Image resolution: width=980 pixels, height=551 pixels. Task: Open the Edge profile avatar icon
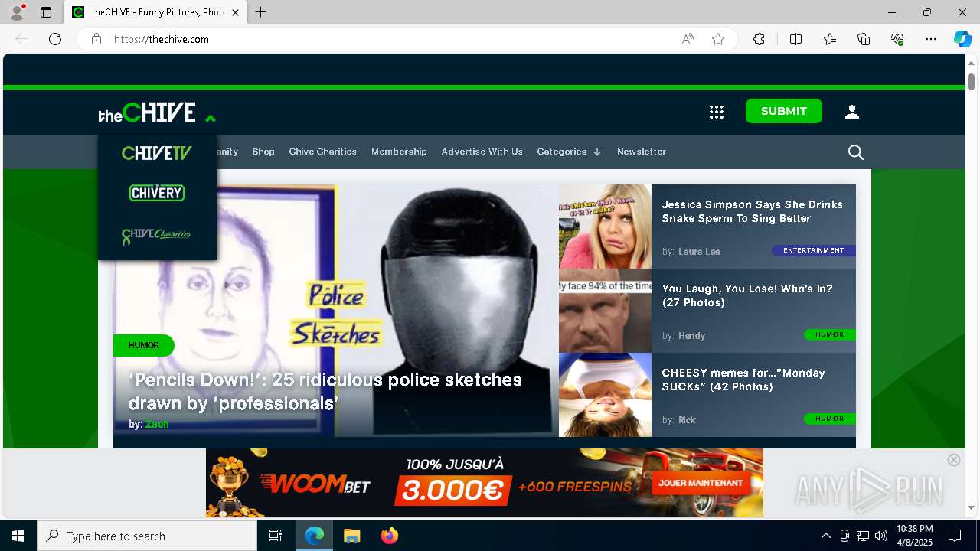16,12
